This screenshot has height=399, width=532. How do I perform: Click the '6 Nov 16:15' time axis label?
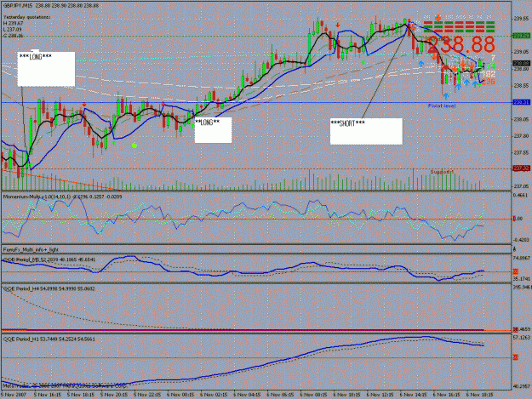coord(446,395)
